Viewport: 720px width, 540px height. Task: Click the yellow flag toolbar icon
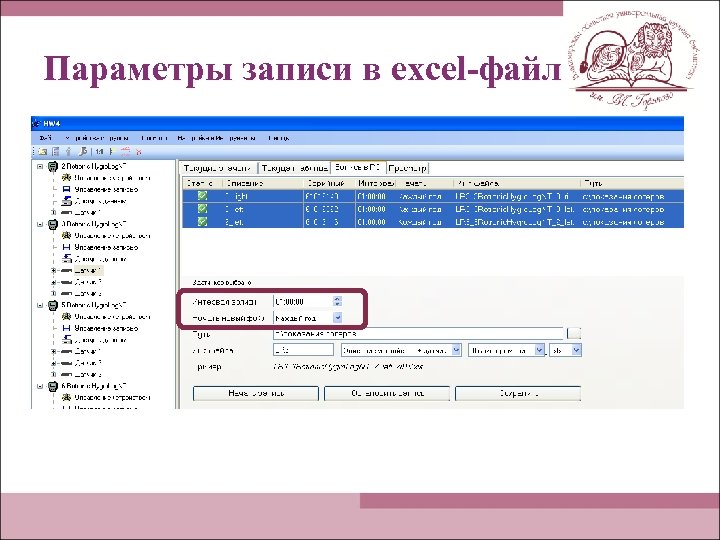coord(112,152)
